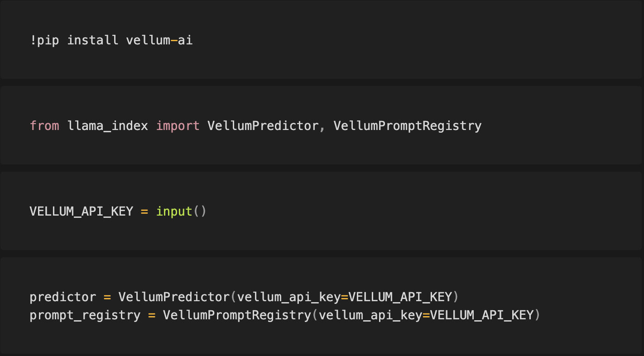Click "vellum_api_key" argument on the predictor line
The image size is (644, 356).
coord(289,297)
